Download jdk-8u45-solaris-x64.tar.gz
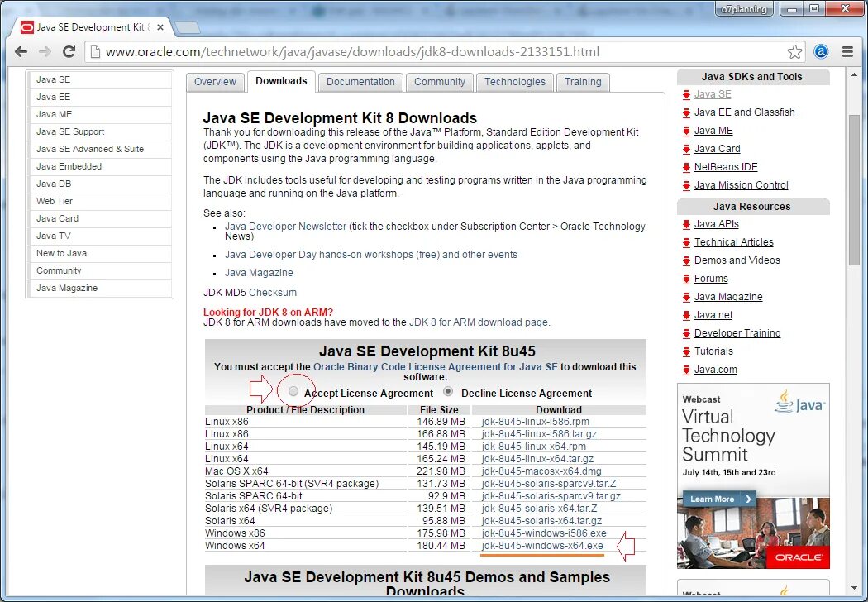 tap(541, 521)
